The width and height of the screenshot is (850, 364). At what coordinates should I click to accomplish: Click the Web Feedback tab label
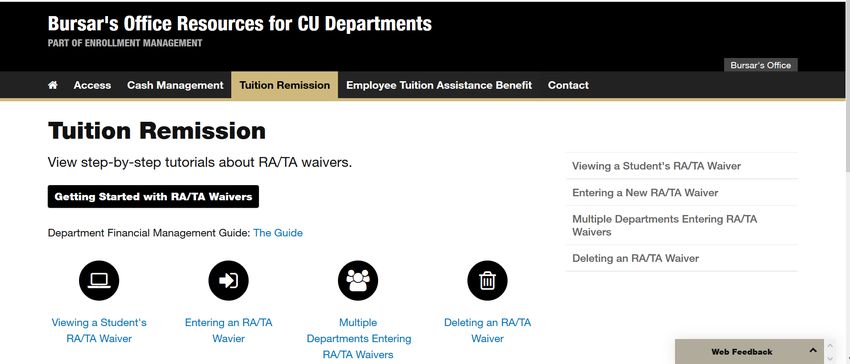742,352
